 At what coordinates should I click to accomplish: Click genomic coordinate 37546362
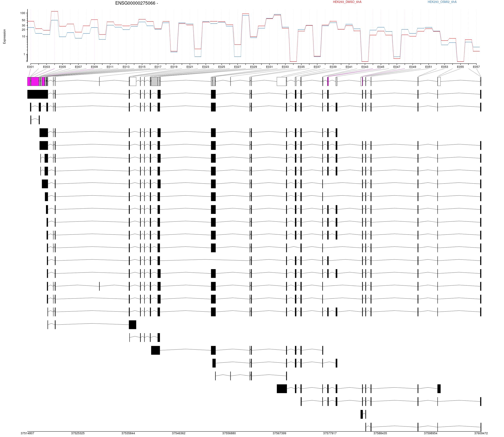click(179, 433)
